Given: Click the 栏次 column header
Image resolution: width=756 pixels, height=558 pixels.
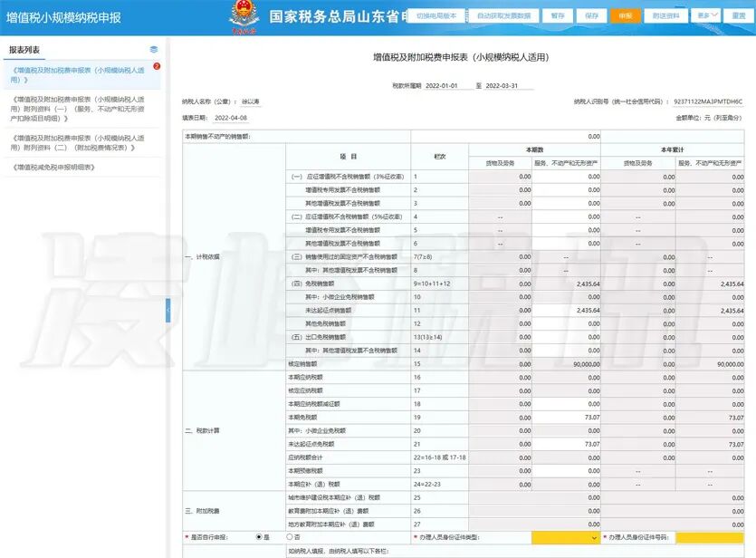Looking at the screenshot, I should pyautogui.click(x=440, y=157).
